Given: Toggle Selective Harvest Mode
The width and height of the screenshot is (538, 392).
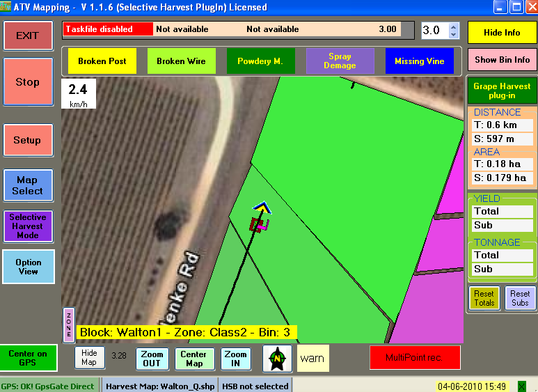Looking at the screenshot, I should (x=27, y=226).
